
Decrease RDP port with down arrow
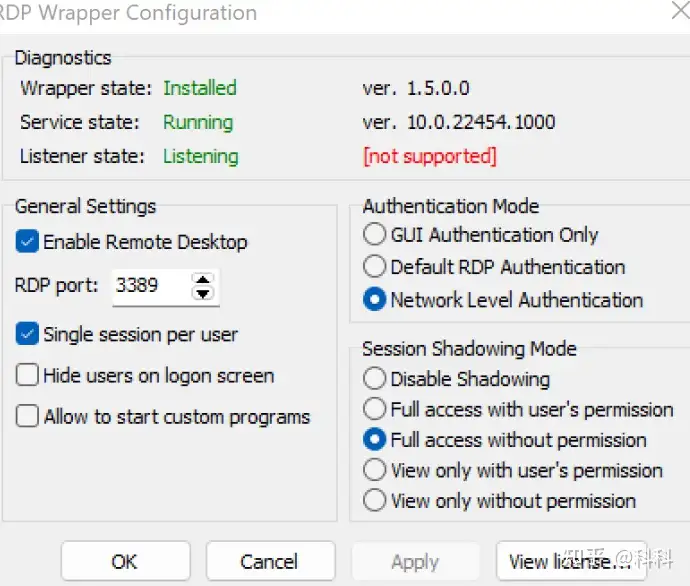[203, 293]
